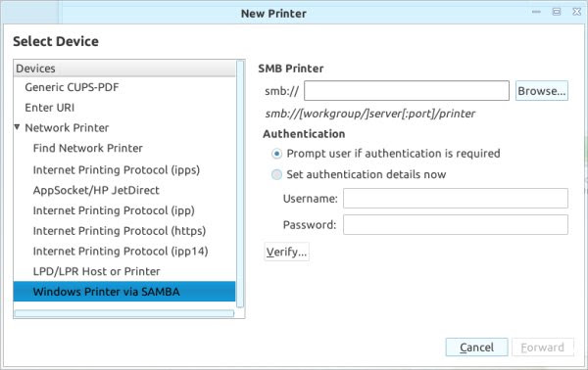Minimize the New Printer window

536,12
